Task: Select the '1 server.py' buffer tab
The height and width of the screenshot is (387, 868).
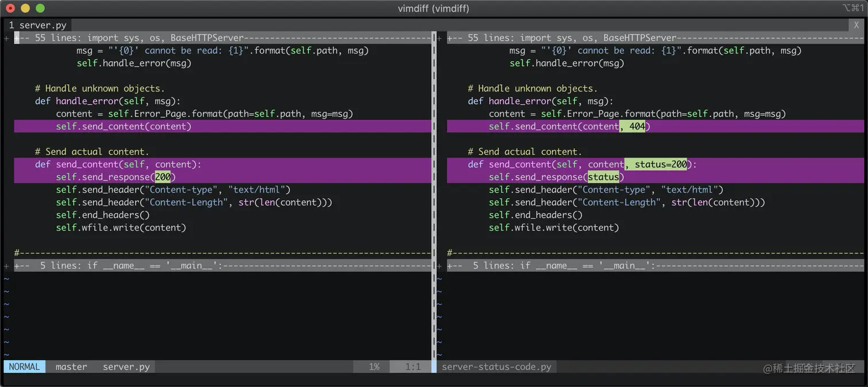Action: 37,25
